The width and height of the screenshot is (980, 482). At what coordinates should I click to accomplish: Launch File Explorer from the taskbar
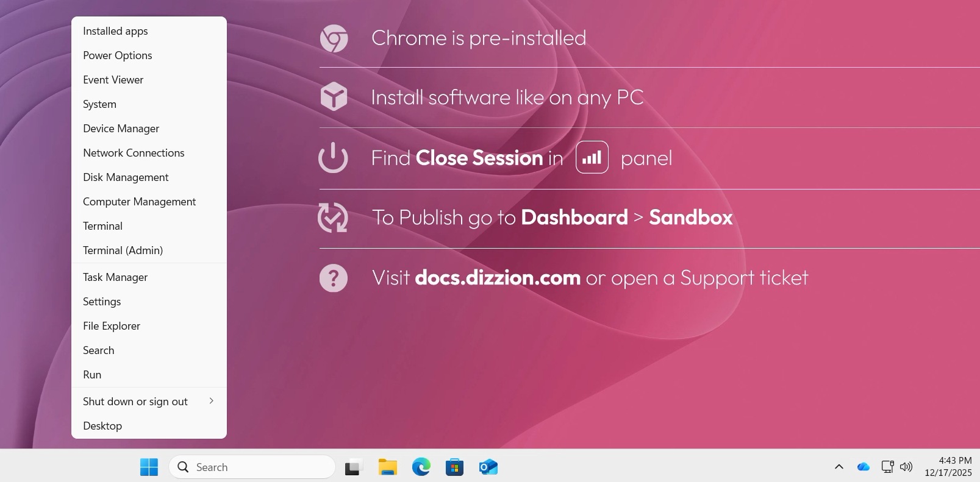point(387,467)
